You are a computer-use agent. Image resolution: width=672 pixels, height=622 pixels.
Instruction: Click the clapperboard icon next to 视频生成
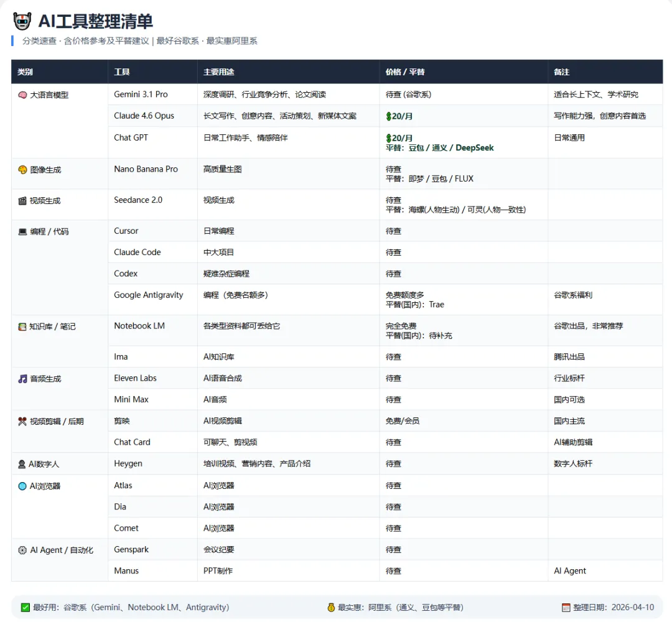tap(22, 200)
